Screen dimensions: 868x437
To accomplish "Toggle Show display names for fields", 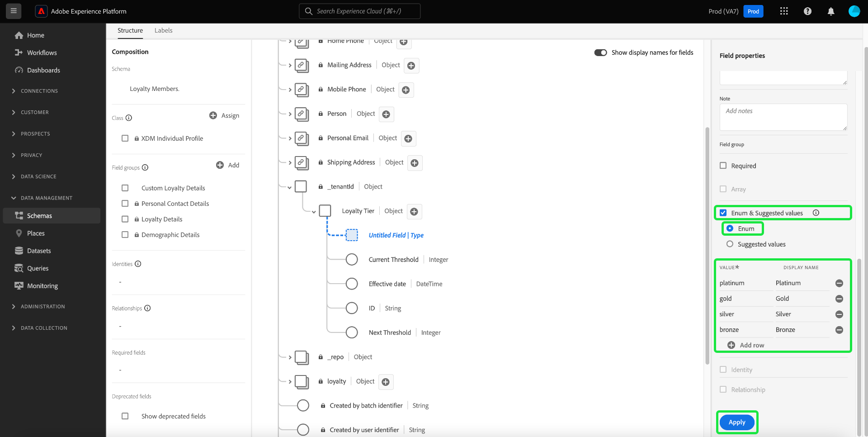I will [x=600, y=52].
